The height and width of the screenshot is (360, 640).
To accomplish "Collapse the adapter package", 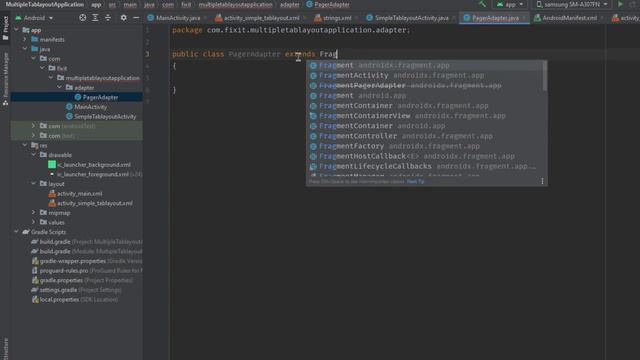I will 60,87.
